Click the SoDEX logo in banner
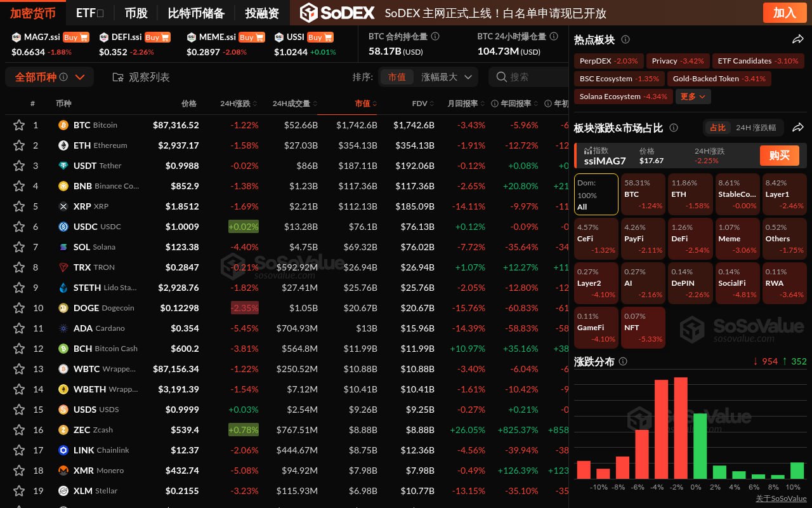 [336, 13]
